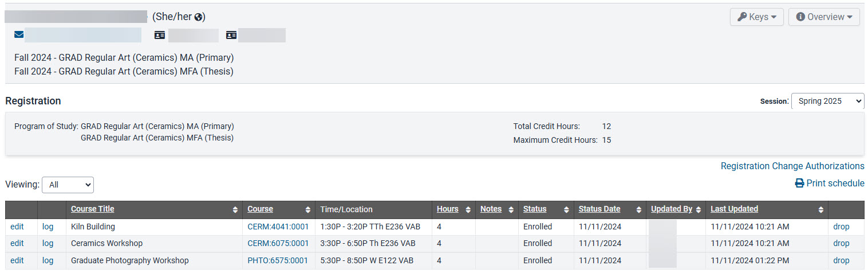The height and width of the screenshot is (277, 868).
Task: Open the Viewing filter dropdown set to All
Action: pyautogui.click(x=68, y=185)
